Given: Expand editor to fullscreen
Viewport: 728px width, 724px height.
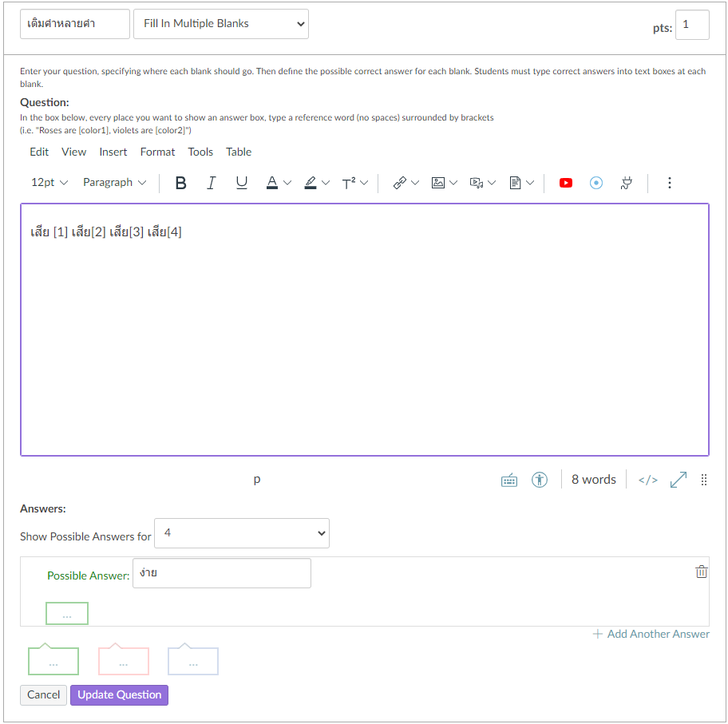Looking at the screenshot, I should [679, 480].
